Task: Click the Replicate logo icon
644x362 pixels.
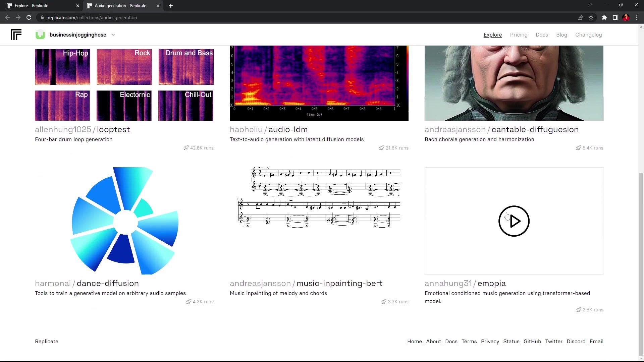Action: click(x=16, y=35)
